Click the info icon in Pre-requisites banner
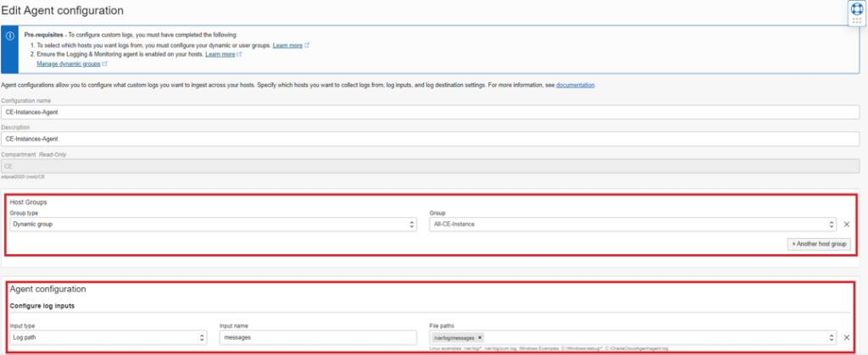Viewport: 868px width, 355px height. [10, 36]
